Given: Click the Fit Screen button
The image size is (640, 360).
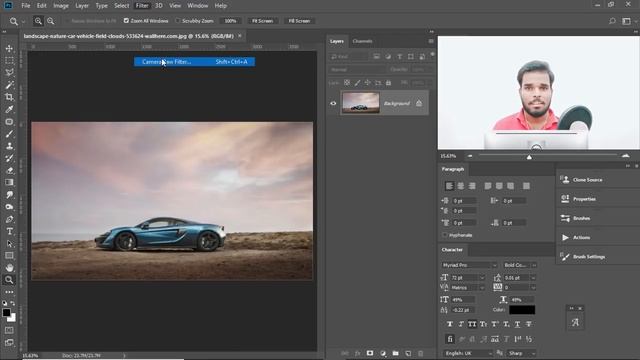Looking at the screenshot, I should click(x=262, y=21).
